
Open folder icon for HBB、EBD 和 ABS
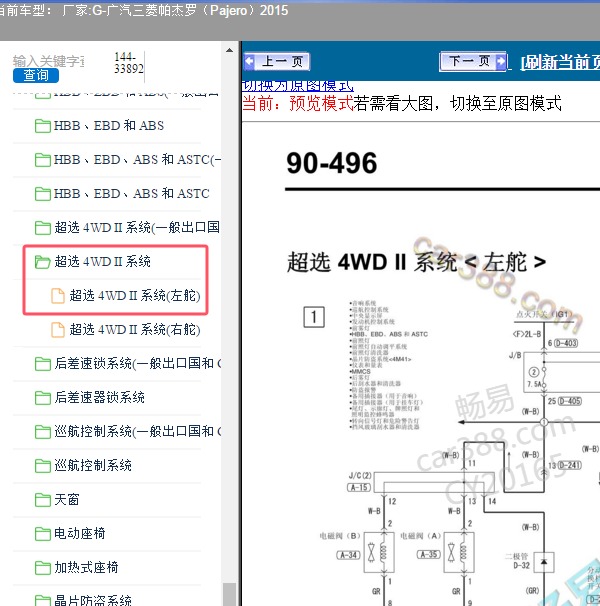pyautogui.click(x=43, y=126)
